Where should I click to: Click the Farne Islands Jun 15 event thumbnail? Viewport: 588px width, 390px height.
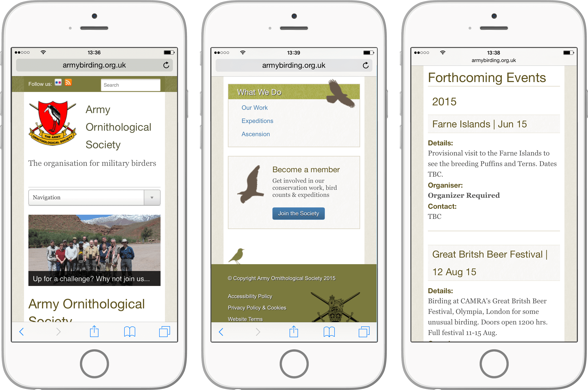tap(480, 124)
